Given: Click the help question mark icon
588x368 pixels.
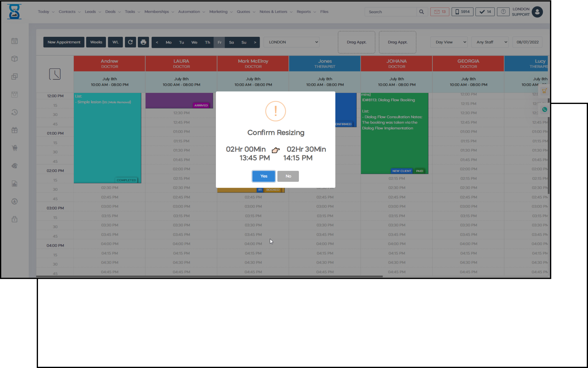Looking at the screenshot, I should [x=503, y=12].
